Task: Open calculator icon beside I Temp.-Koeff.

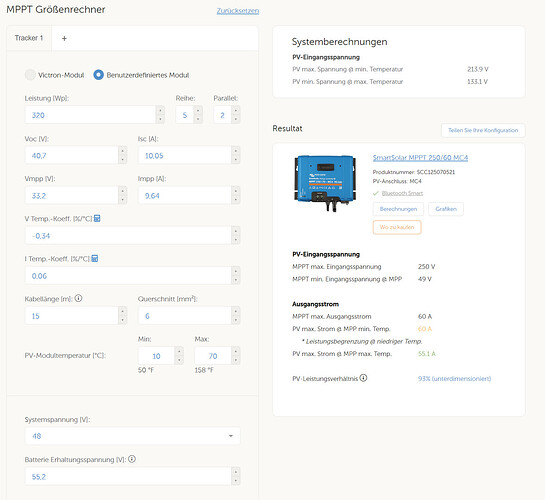Action: point(95,259)
